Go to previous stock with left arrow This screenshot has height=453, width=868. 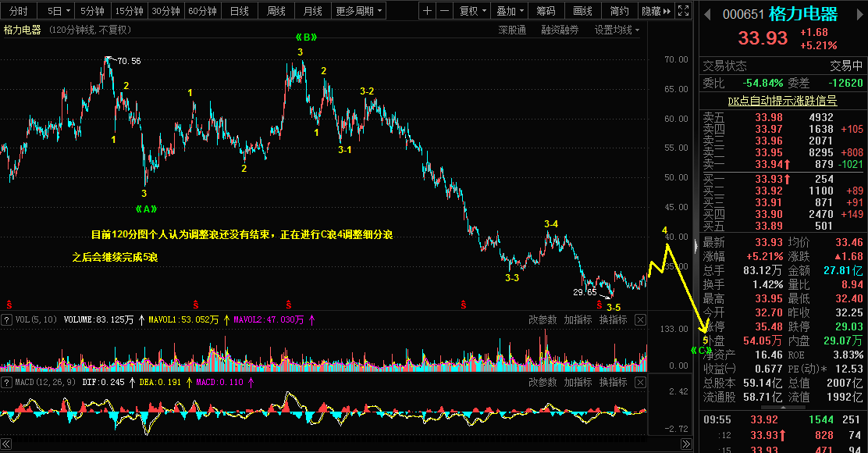(x=707, y=15)
